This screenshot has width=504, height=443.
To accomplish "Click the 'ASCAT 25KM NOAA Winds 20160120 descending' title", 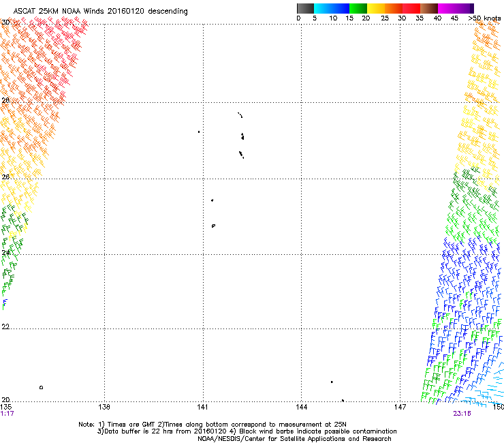I will click(100, 11).
